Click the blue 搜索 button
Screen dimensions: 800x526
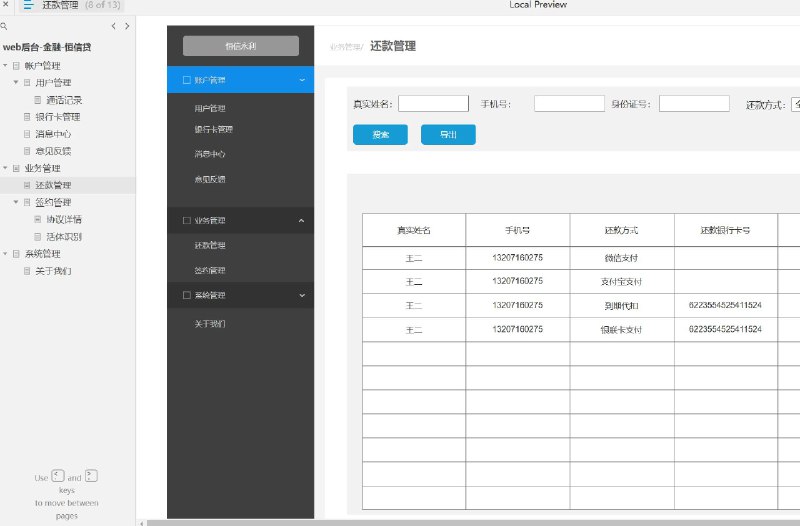380,135
